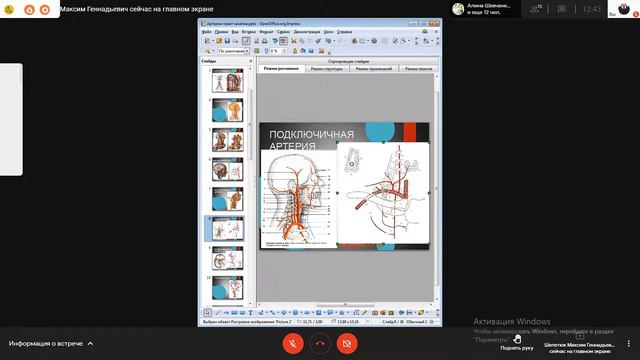Click Alina's participant avatar
This screenshot has width=640, height=360.
point(458,9)
